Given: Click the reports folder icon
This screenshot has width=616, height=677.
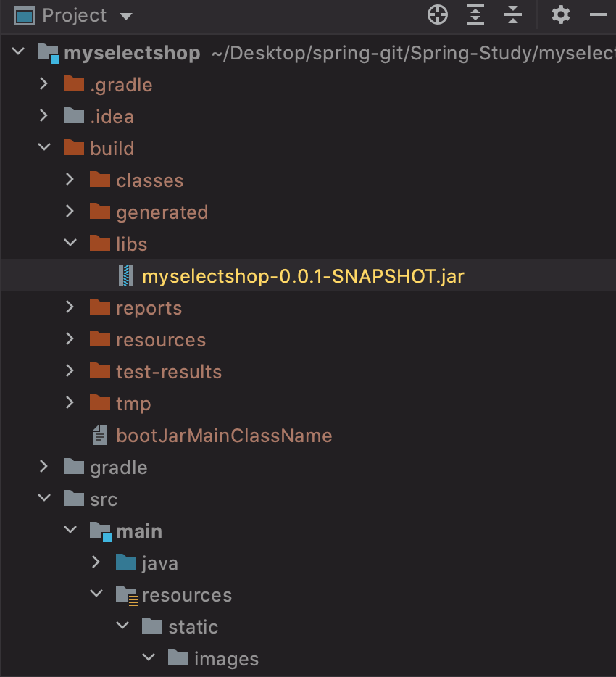Looking at the screenshot, I should [100, 307].
